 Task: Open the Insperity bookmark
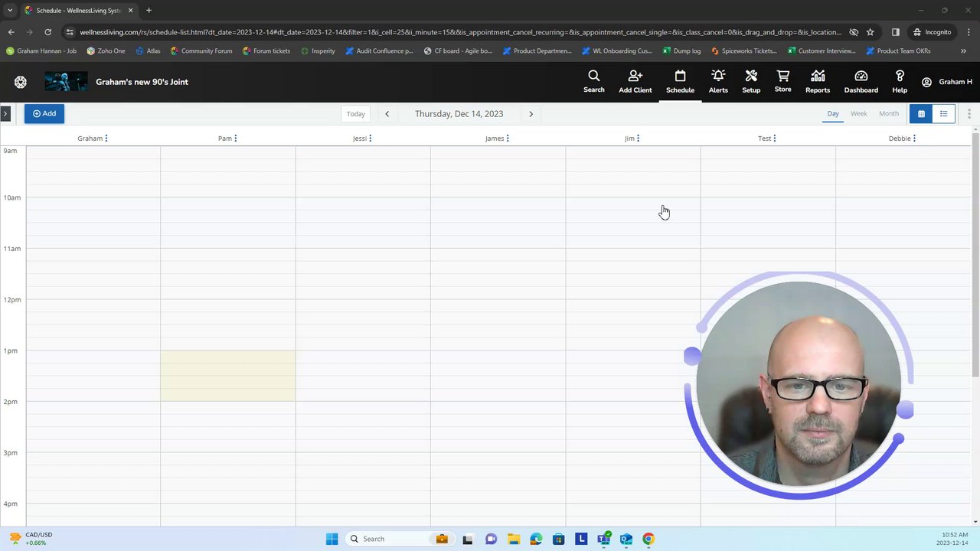(318, 51)
